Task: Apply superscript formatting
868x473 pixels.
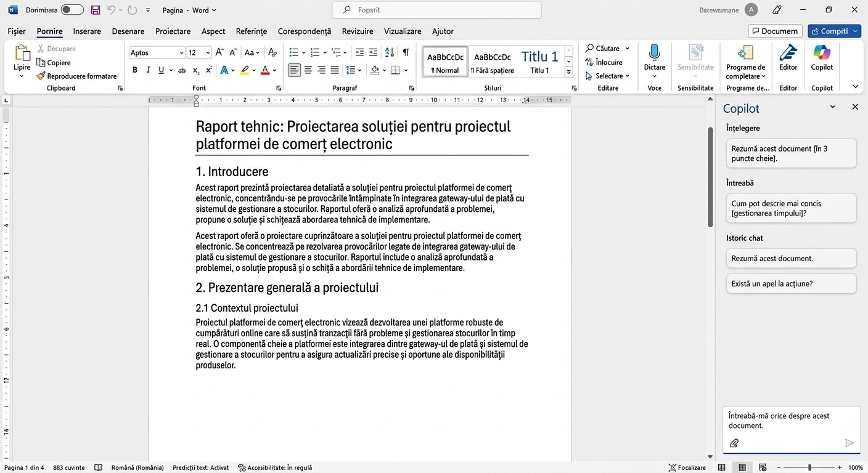Action: click(x=209, y=70)
